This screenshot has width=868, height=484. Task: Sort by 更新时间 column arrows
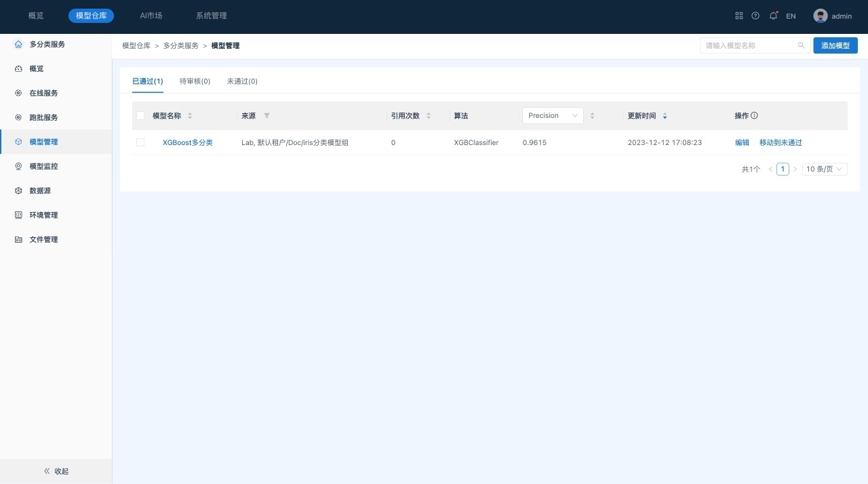665,116
